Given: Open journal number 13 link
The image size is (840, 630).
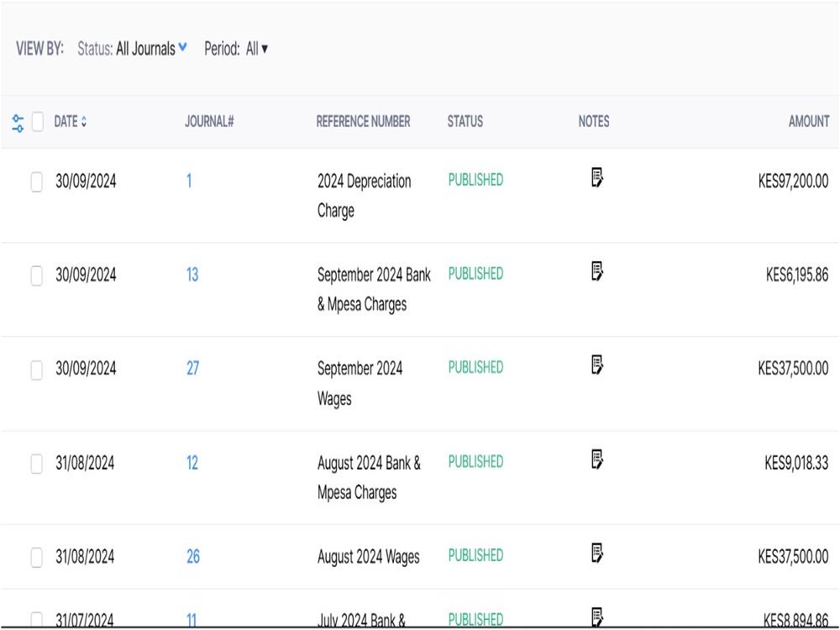Looking at the screenshot, I should pyautogui.click(x=192, y=275).
